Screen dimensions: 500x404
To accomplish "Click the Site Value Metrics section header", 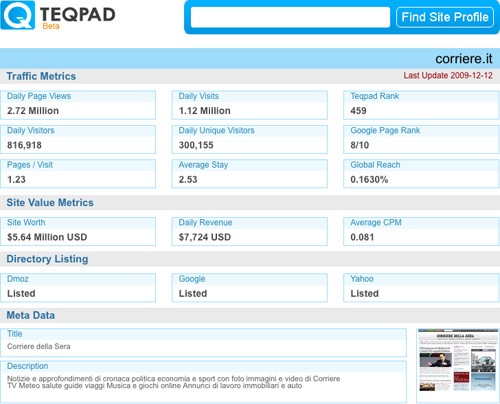I will [x=50, y=202].
